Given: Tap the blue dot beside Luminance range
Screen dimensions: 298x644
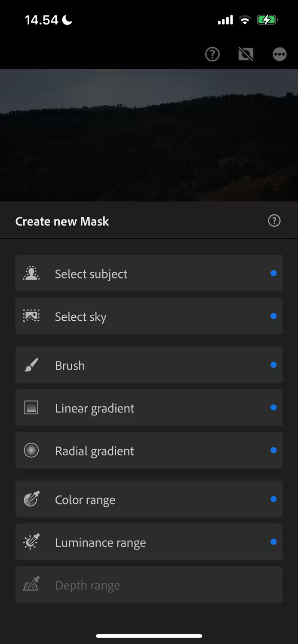Looking at the screenshot, I should pos(273,542).
